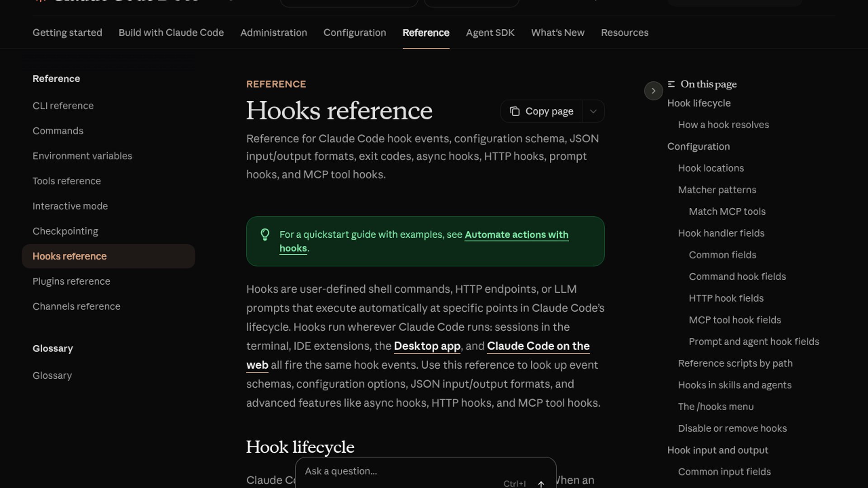This screenshot has width=868, height=488.
Task: Go to Hook handler fields section
Action: [x=721, y=233]
